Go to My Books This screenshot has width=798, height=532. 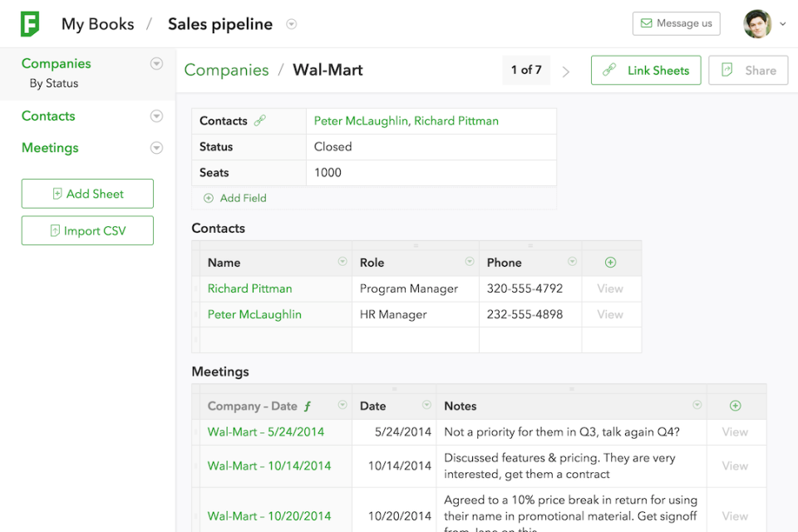pyautogui.click(x=98, y=24)
